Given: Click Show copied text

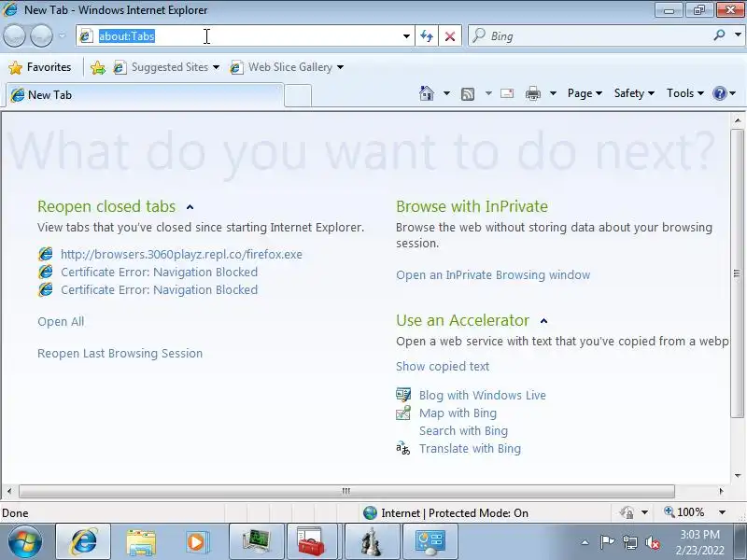Looking at the screenshot, I should coord(443,366).
